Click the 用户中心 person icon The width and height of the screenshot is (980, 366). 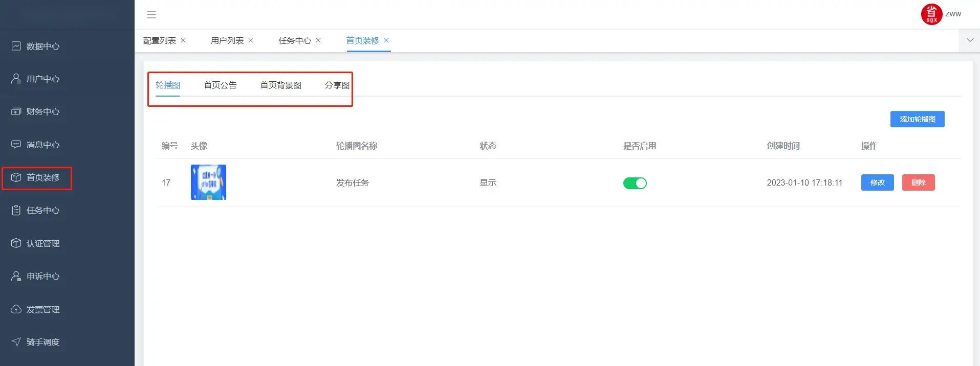pos(16,79)
